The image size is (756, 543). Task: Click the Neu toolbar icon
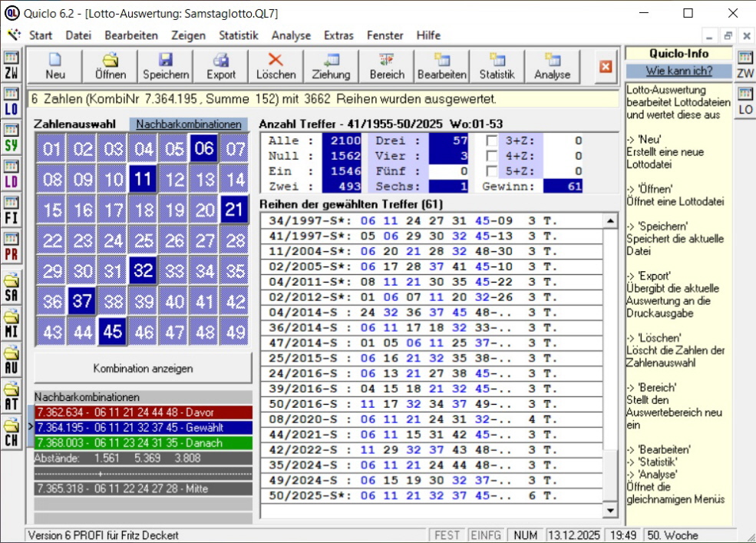point(54,66)
